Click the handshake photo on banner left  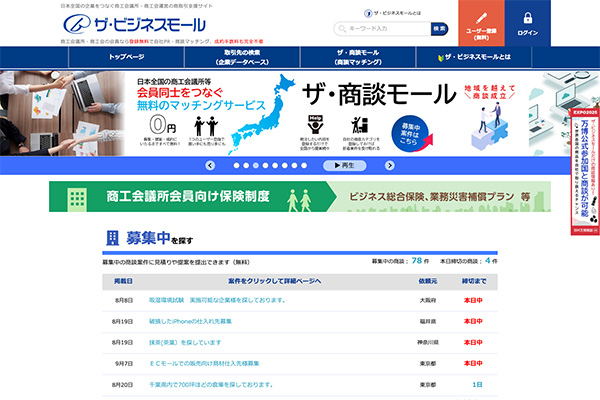point(62,113)
